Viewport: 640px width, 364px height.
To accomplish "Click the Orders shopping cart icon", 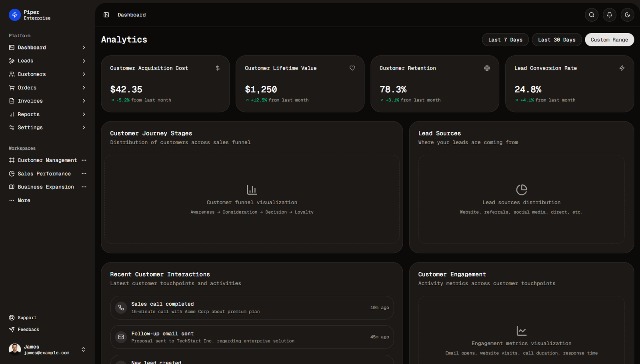I will [x=12, y=88].
